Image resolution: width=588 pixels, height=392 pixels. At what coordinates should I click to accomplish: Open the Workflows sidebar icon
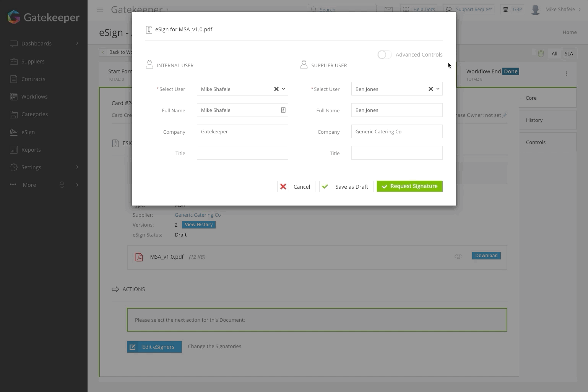tap(14, 96)
